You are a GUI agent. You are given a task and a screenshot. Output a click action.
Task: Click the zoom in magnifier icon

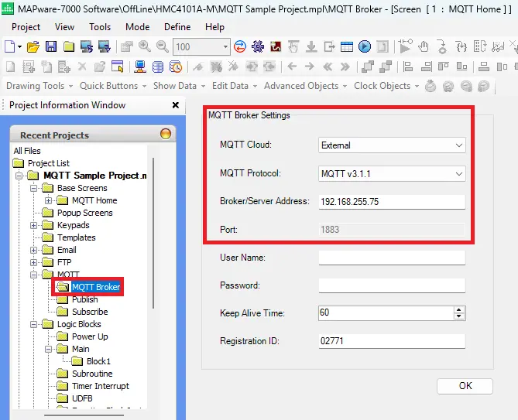tap(145, 46)
